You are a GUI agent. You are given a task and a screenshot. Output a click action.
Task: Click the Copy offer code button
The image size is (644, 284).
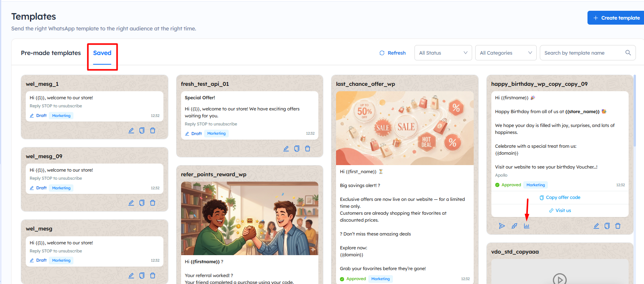560,197
